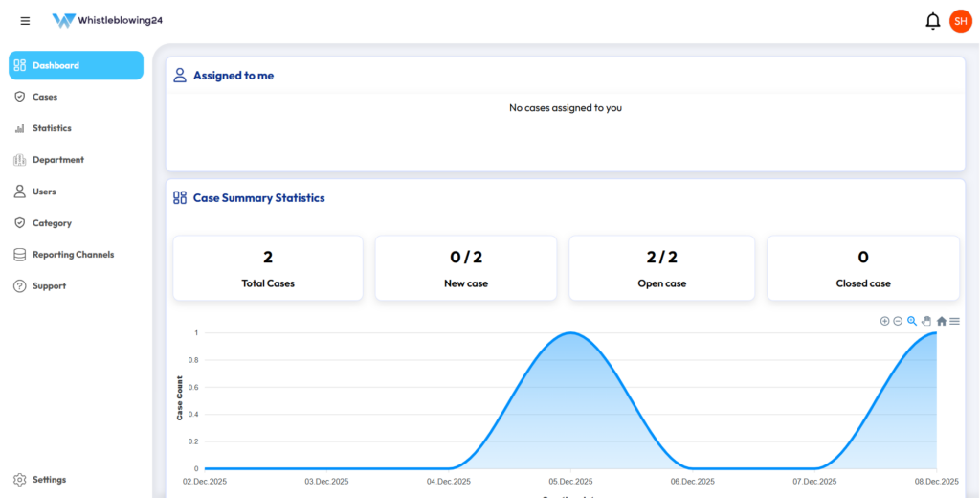Open the Department section
Image resolution: width=980 pixels, height=498 pixels.
[x=57, y=160]
